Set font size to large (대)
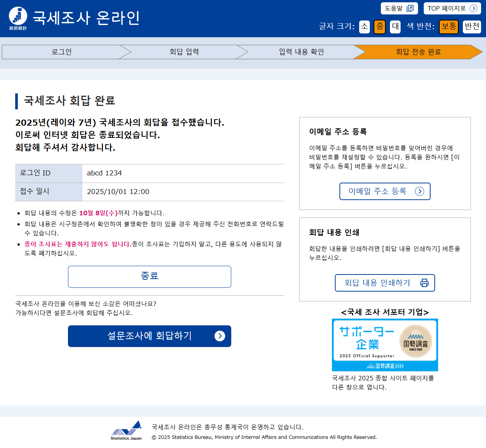The width and height of the screenshot is (486, 448). 395,27
